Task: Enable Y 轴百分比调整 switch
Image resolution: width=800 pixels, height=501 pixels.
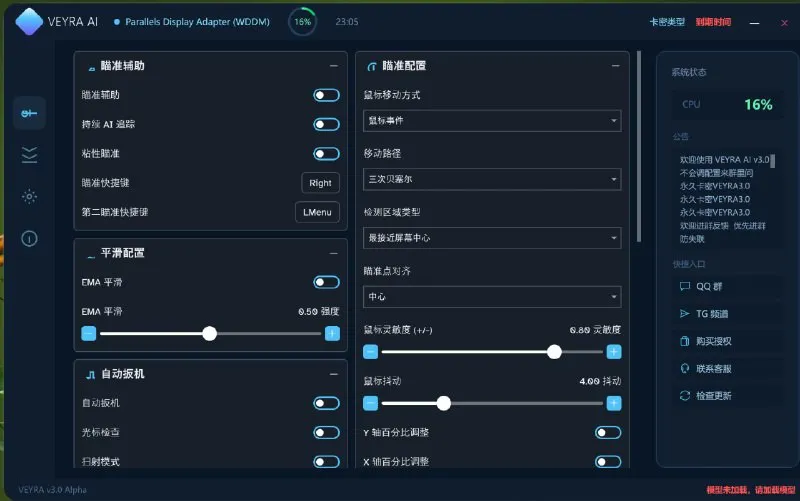Action: pyautogui.click(x=608, y=433)
